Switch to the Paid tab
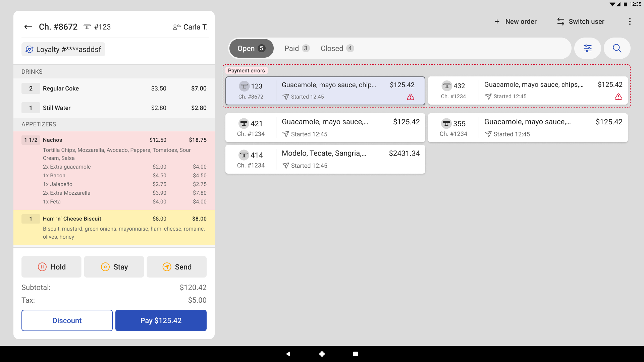This screenshot has width=644, height=362. pos(297,48)
